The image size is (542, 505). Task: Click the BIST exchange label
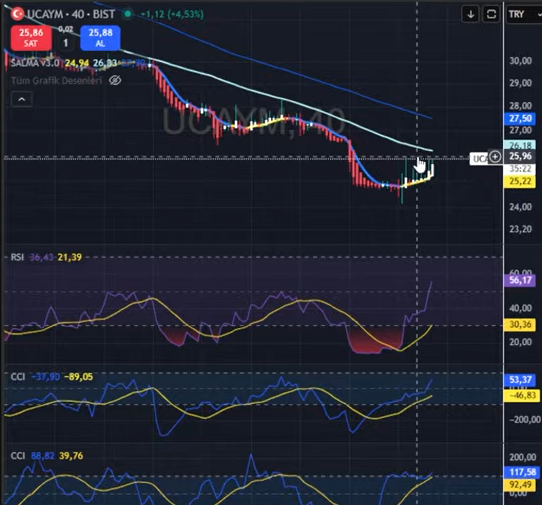click(104, 14)
